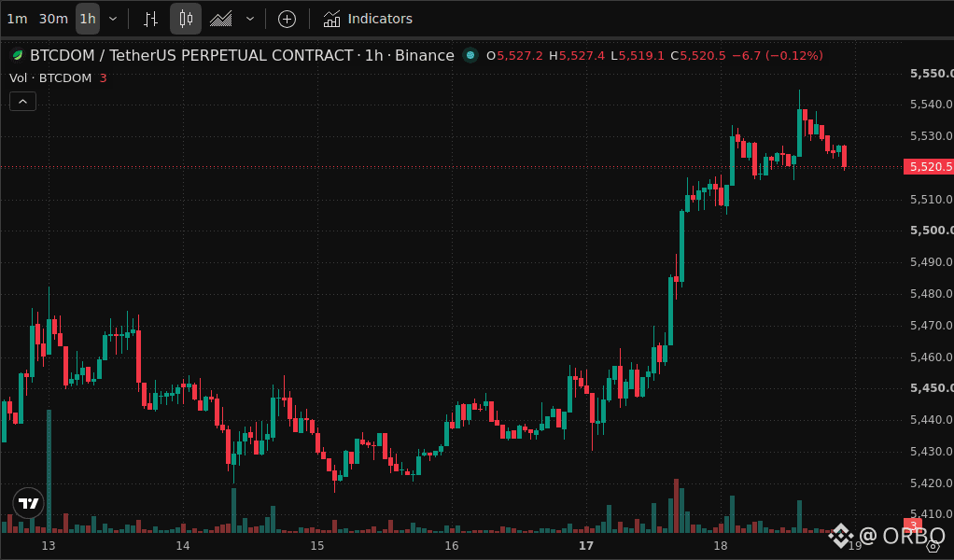Click the change value −6.7 (−0.12%)
The width and height of the screenshot is (954, 560).
pos(777,55)
